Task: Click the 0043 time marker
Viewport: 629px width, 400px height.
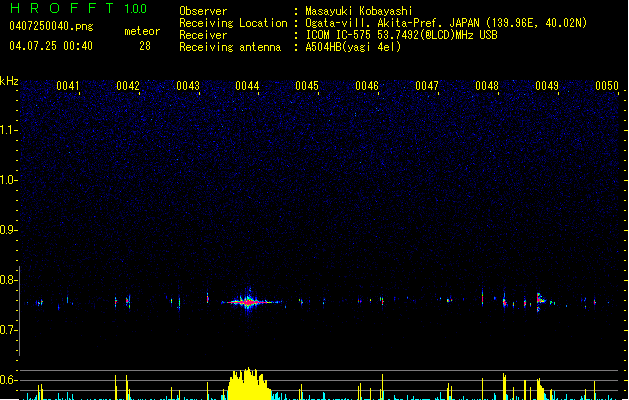Action: [x=188, y=86]
